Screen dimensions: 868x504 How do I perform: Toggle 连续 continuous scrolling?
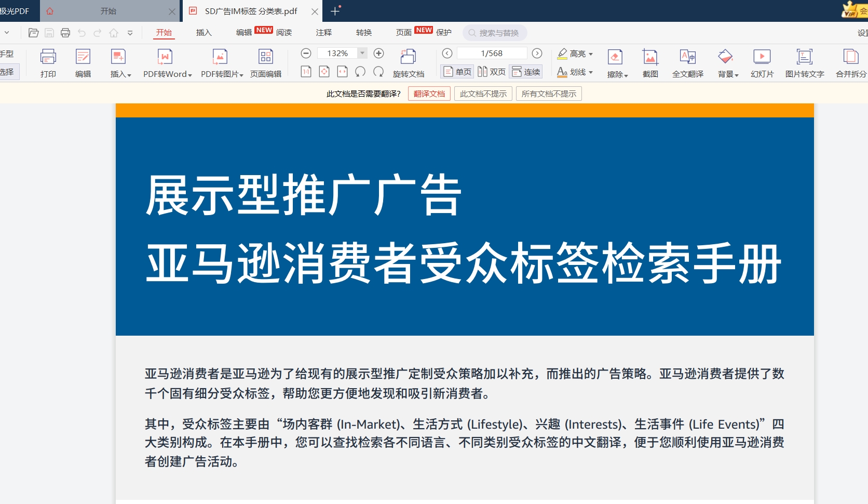[526, 72]
